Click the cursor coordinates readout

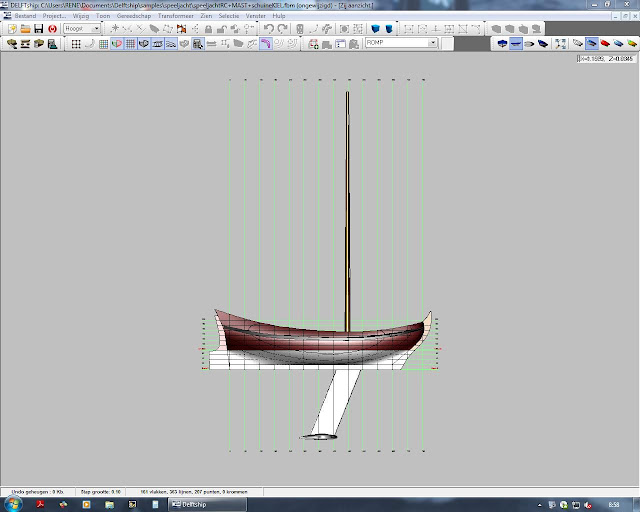(607, 59)
